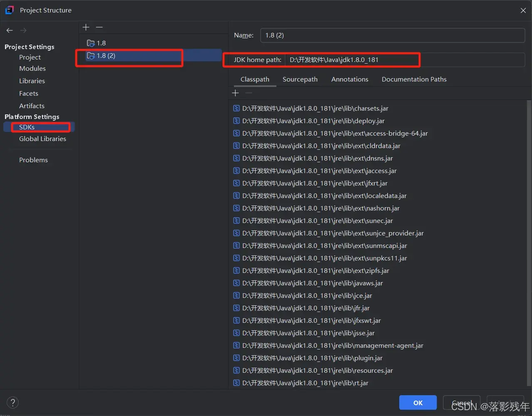Screen dimensions: 532x416
Task: Click the Cancel button
Action: (462, 403)
